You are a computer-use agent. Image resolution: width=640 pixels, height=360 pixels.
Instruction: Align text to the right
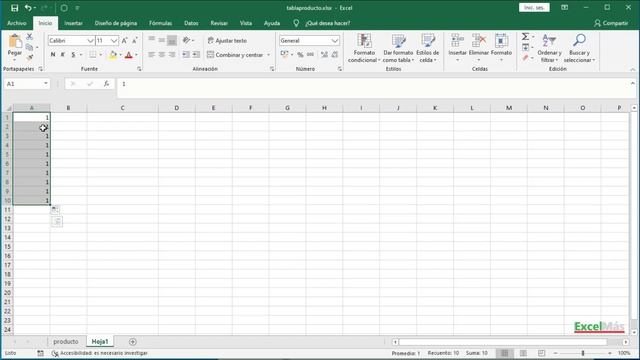[172, 55]
